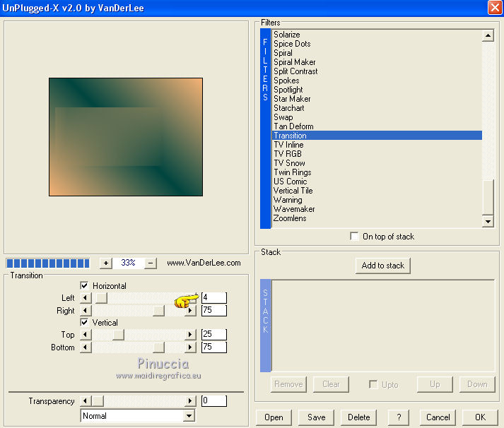This screenshot has height=428, width=504.
Task: Choose the Starchart filter
Action: point(288,108)
